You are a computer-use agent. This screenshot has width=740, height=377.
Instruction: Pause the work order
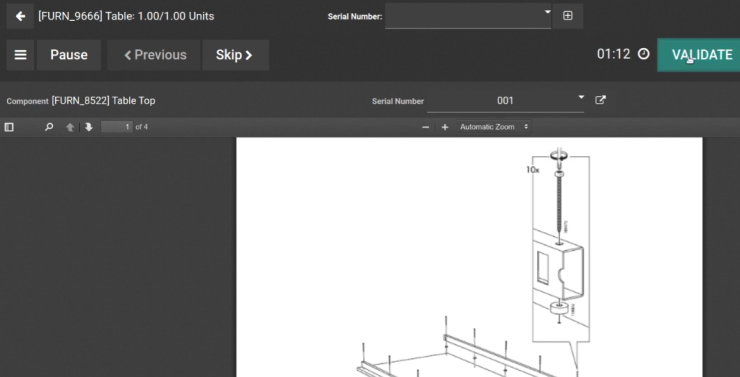point(69,55)
